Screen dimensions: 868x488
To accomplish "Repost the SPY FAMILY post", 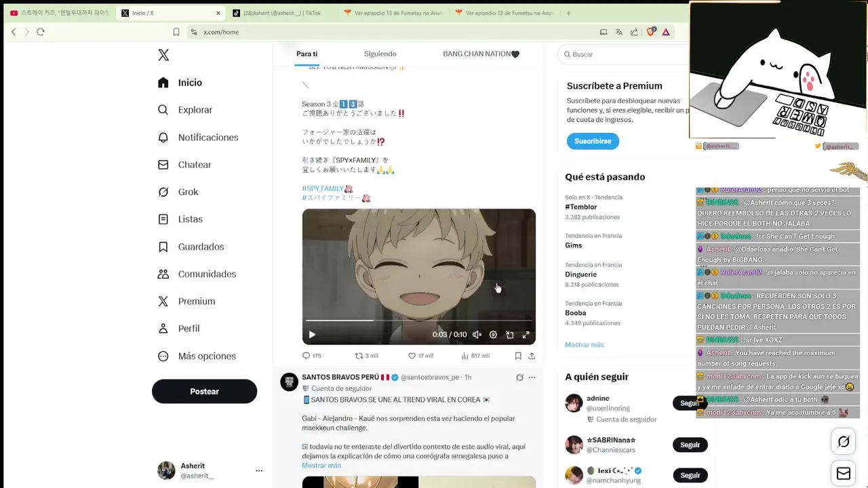I will point(366,356).
